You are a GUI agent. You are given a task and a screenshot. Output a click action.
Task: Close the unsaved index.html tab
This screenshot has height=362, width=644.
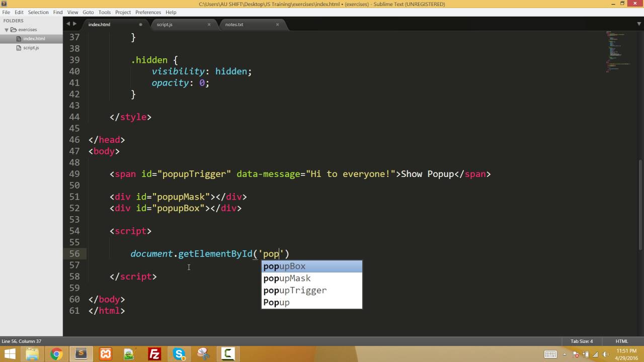click(x=140, y=24)
